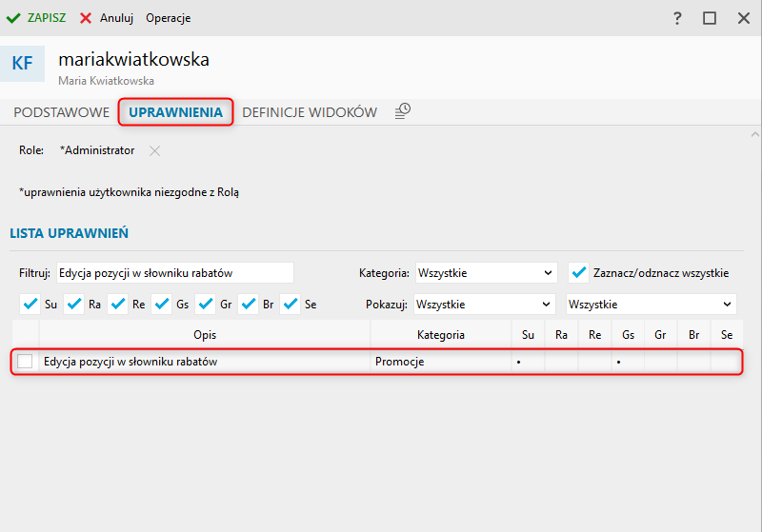This screenshot has height=532, width=762.
Task: Toggle the Gs filter checkbox
Action: 161,305
